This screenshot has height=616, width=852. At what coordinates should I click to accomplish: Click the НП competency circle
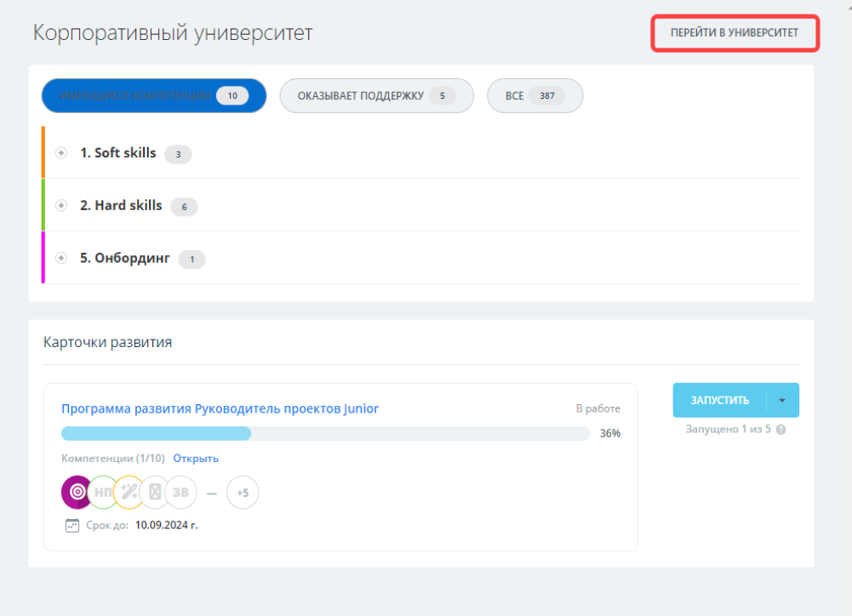(x=103, y=492)
